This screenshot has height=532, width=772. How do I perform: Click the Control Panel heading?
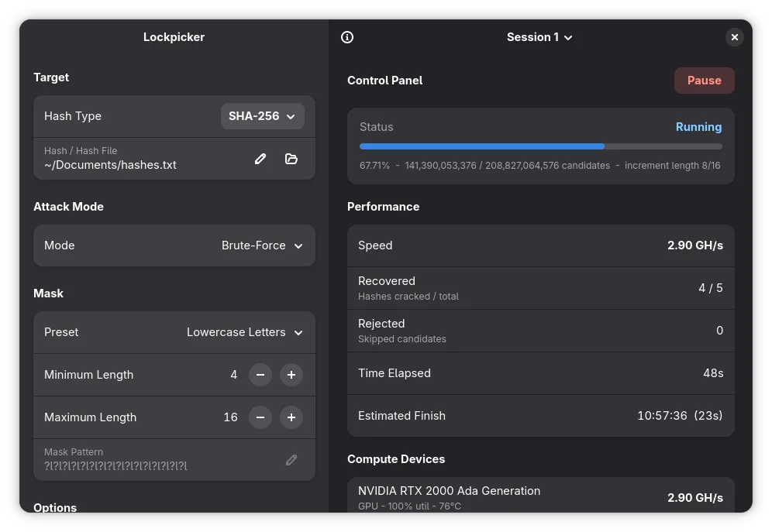[x=384, y=80]
